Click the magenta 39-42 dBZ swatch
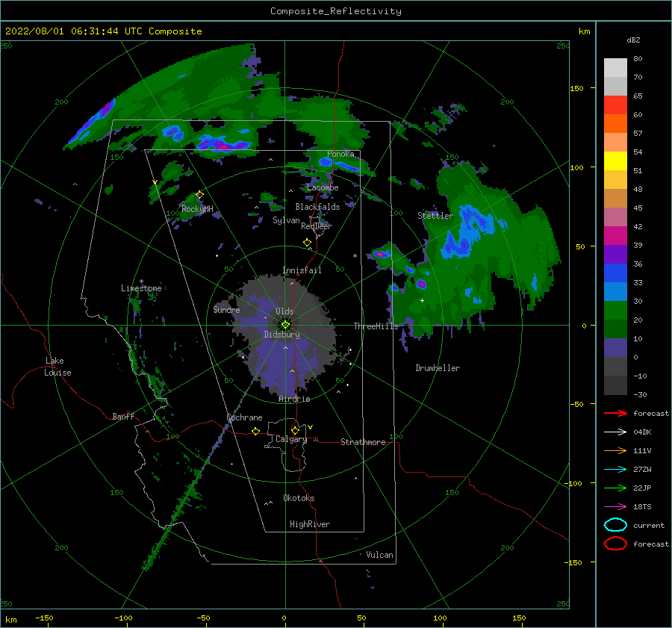 615,236
